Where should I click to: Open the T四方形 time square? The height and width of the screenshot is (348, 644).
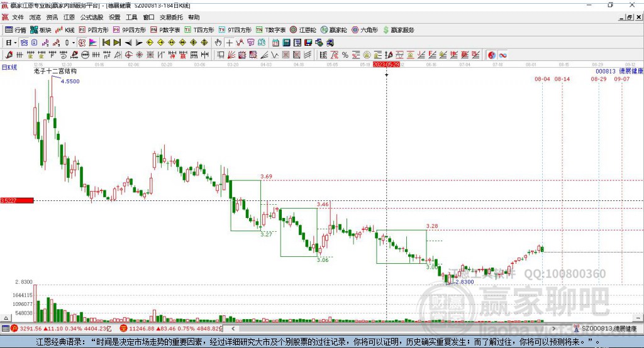click(199, 30)
